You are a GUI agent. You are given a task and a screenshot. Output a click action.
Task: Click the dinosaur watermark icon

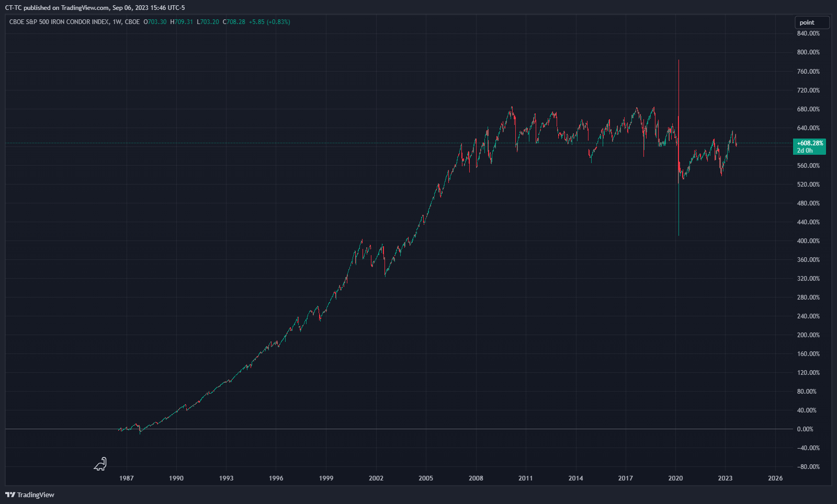(100, 464)
